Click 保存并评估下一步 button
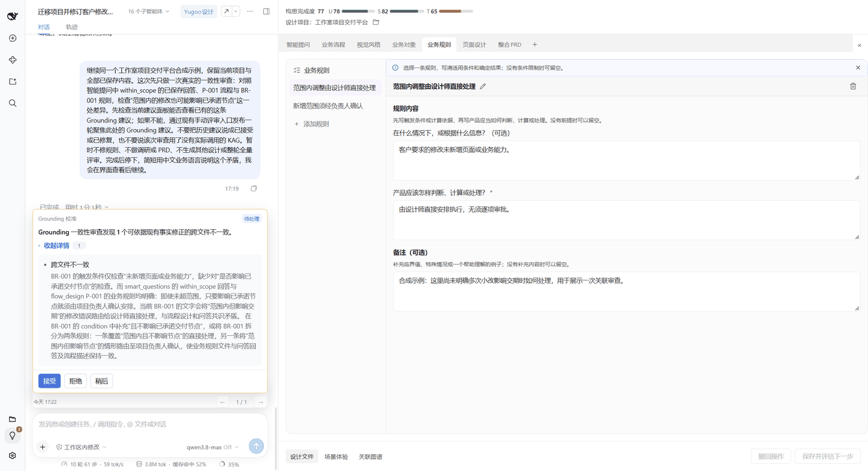868x471 pixels. 828,456
